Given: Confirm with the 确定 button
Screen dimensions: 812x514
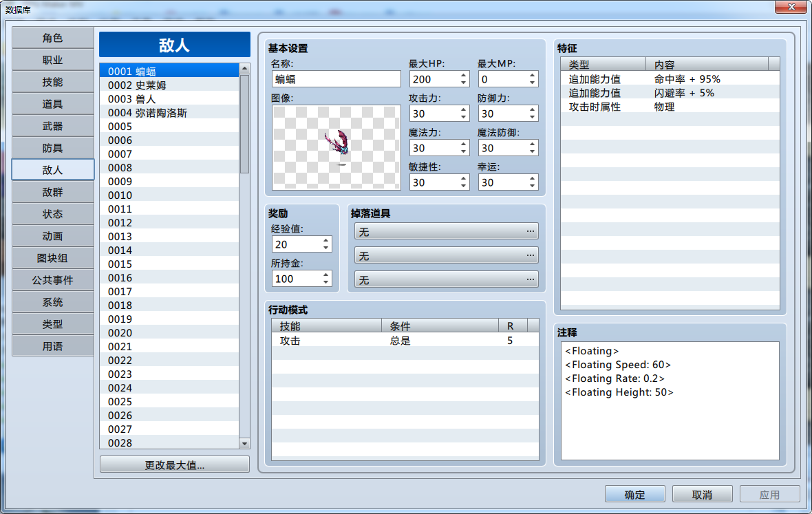Looking at the screenshot, I should click(x=635, y=494).
